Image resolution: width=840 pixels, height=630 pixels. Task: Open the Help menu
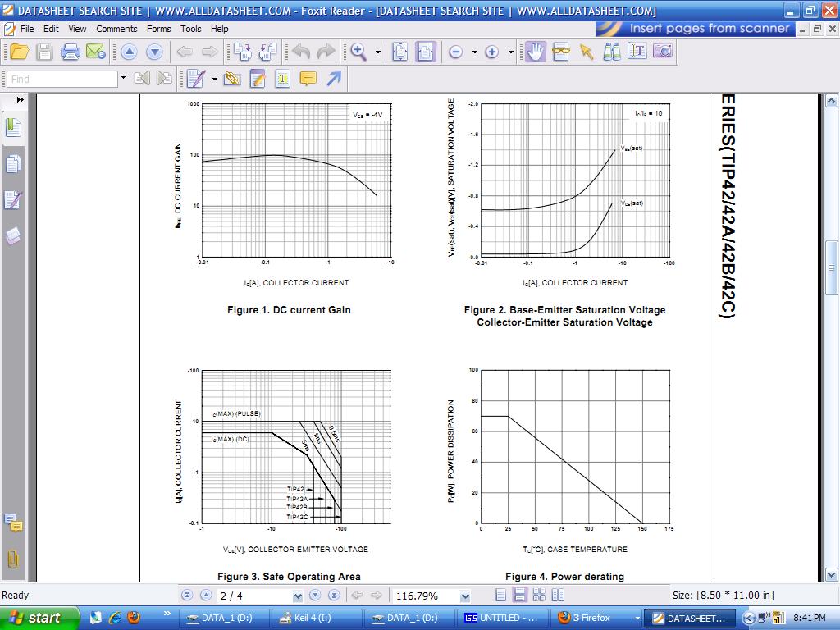click(219, 29)
